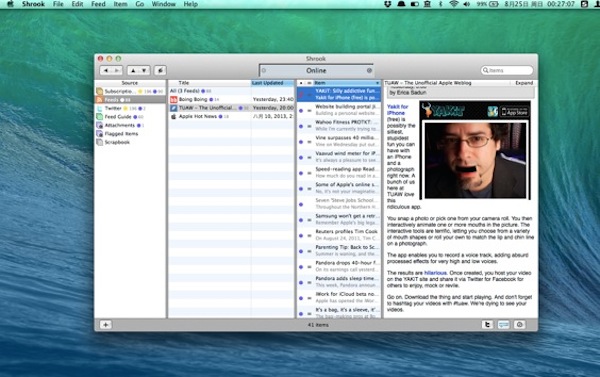Viewport: 600px width, 377px height.
Task: Expand the article view using Expand button
Action: (524, 83)
